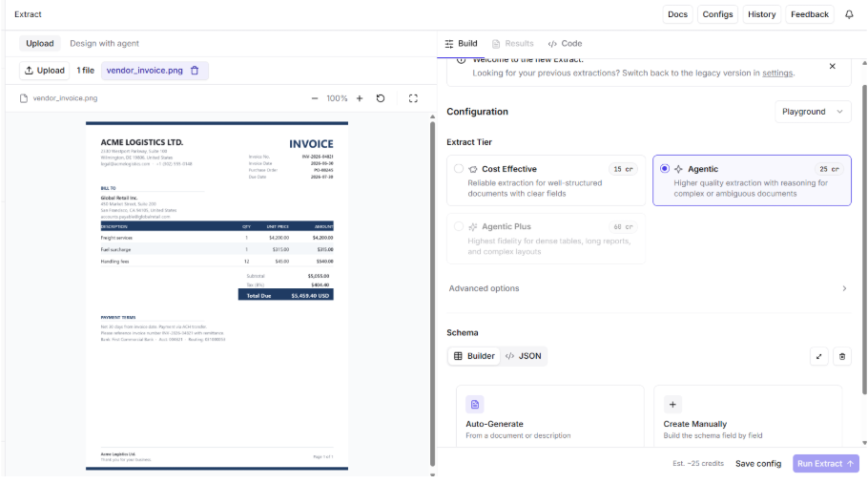The width and height of the screenshot is (868, 484).
Task: Click Save config
Action: click(x=758, y=464)
